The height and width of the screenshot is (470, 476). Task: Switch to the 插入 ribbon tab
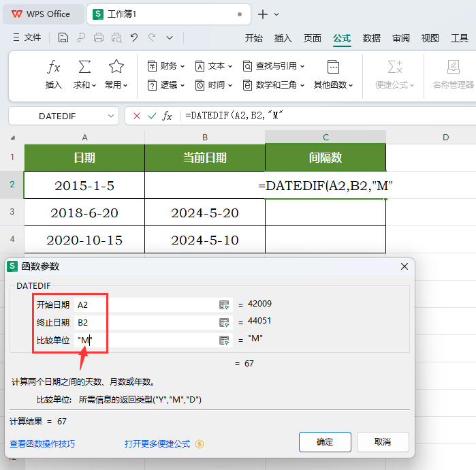pyautogui.click(x=283, y=38)
